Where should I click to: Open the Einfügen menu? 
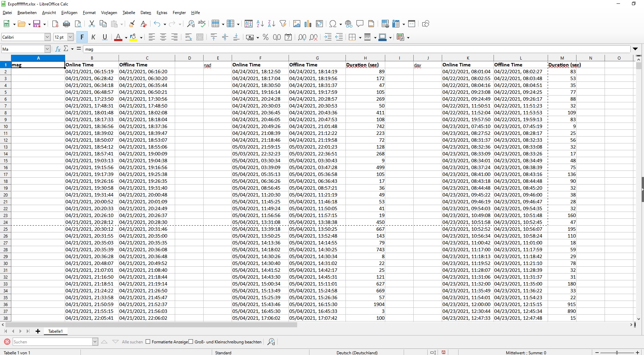[69, 13]
